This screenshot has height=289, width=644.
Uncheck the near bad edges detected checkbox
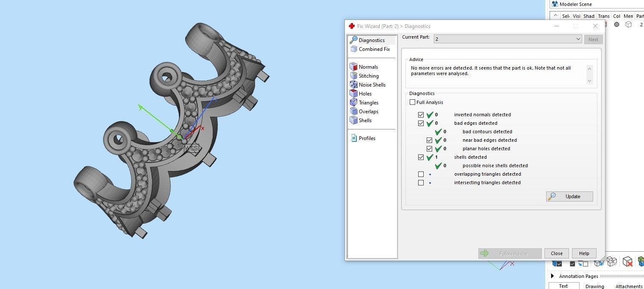pos(429,140)
